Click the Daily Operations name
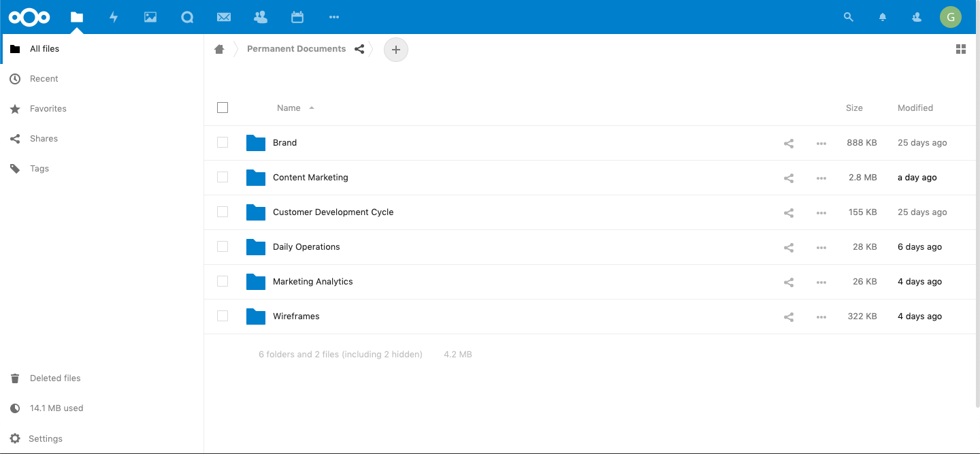This screenshot has width=980, height=454. 306,247
